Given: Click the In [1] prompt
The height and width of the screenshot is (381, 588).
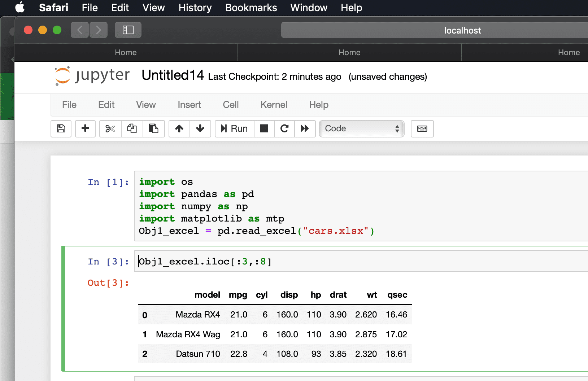Looking at the screenshot, I should click(x=108, y=182).
